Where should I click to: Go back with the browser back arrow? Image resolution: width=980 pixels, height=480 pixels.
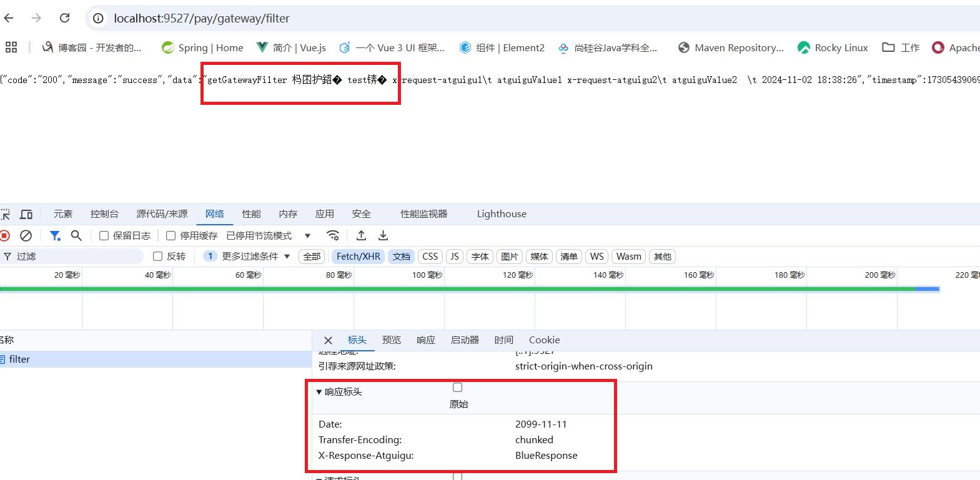tap(9, 18)
